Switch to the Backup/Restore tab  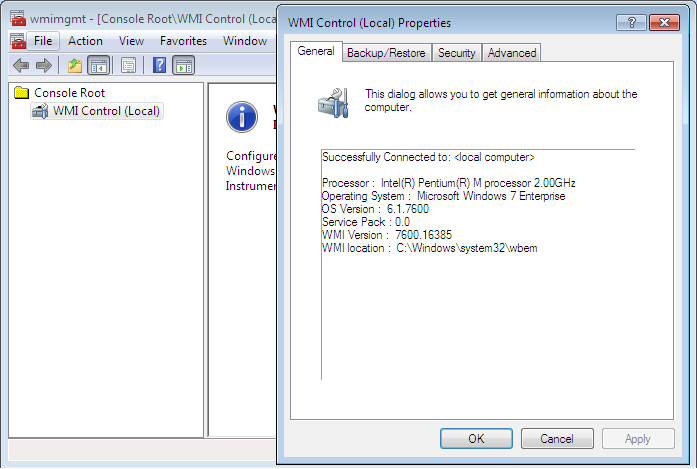385,53
